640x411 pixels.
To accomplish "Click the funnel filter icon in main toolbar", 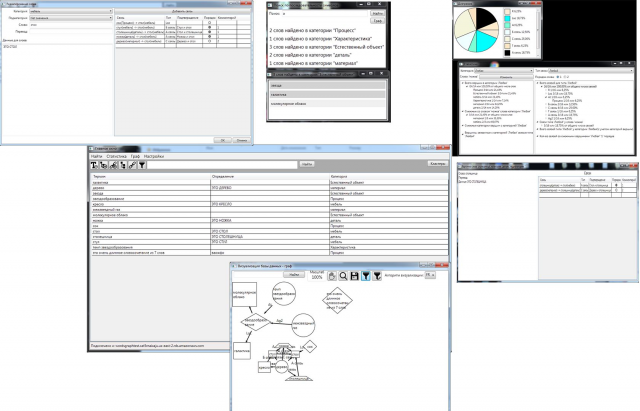I will pyautogui.click(x=142, y=165).
